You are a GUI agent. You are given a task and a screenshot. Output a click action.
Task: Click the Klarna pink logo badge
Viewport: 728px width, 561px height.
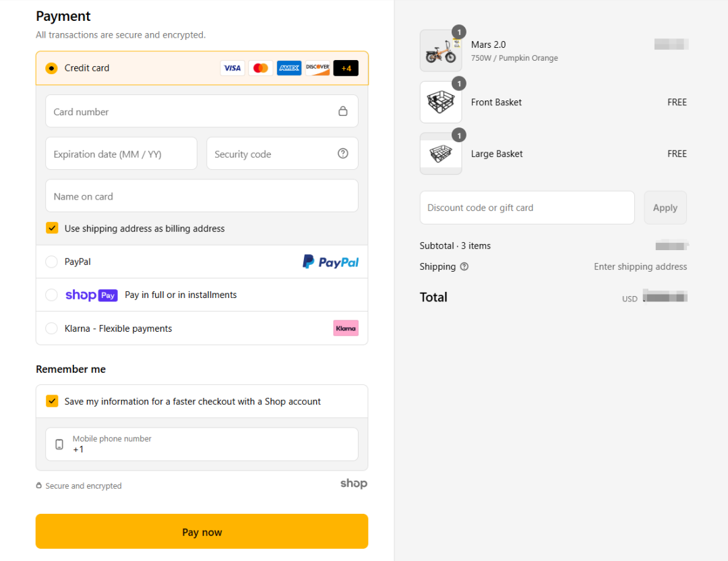pos(346,328)
